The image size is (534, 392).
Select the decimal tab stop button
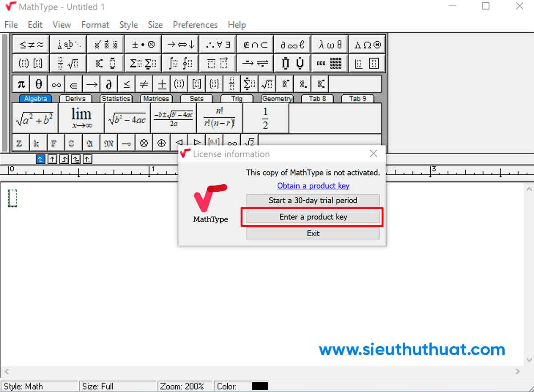tap(88, 159)
